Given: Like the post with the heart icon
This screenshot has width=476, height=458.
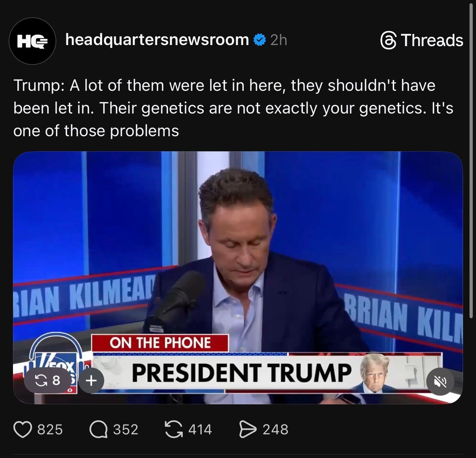Looking at the screenshot, I should click(22, 430).
